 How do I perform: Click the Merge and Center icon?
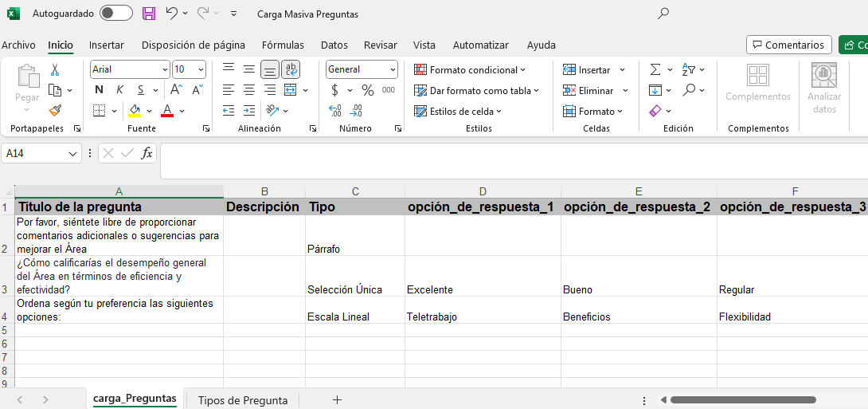tap(290, 90)
